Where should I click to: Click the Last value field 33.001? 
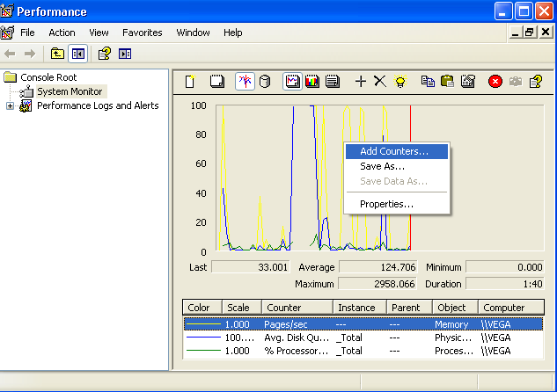(251, 267)
